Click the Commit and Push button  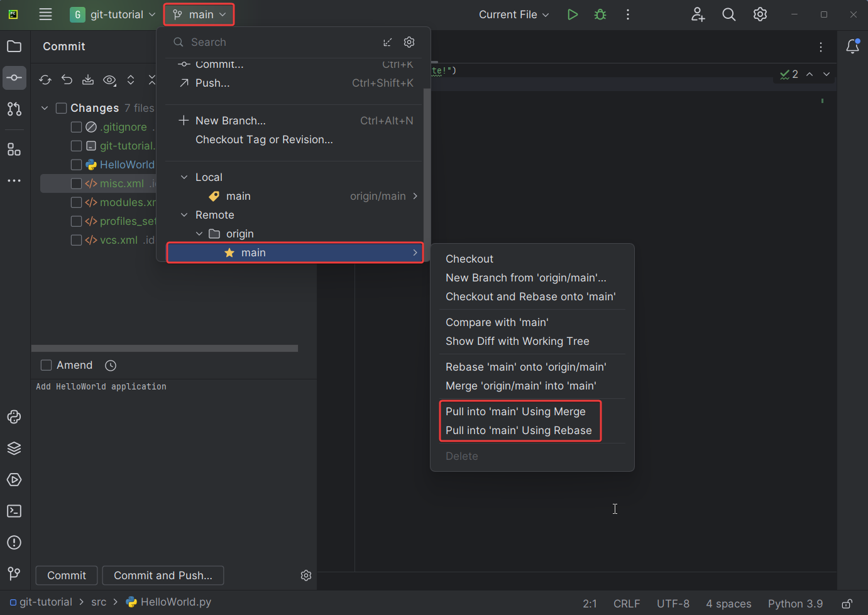[163, 575]
